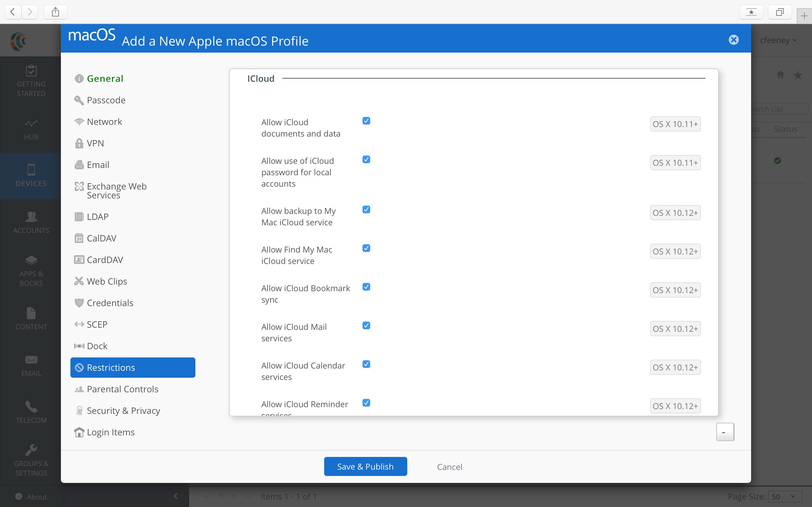Open the cfeeney user dropdown
812x507 pixels.
[x=778, y=40]
